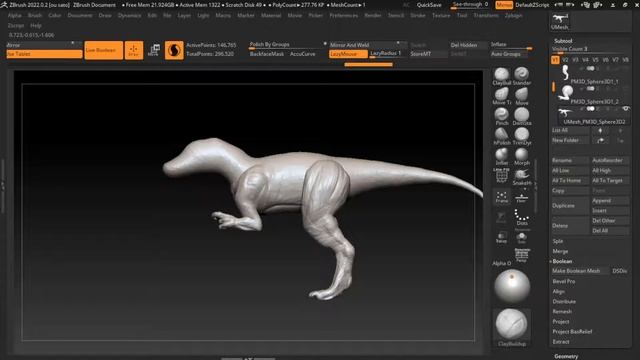The height and width of the screenshot is (360, 640).
Task: Click the Frame view button
Action: (x=501, y=197)
